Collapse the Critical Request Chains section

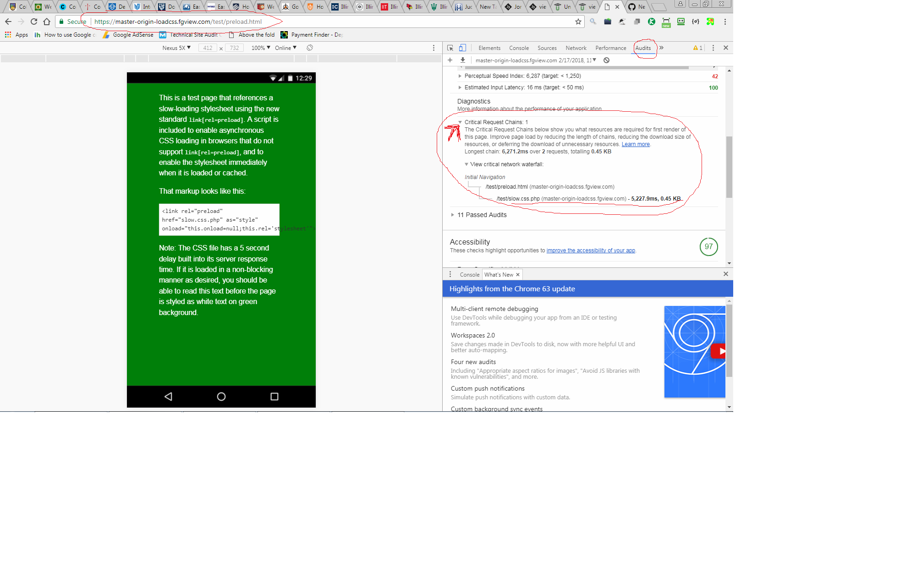tap(460, 122)
